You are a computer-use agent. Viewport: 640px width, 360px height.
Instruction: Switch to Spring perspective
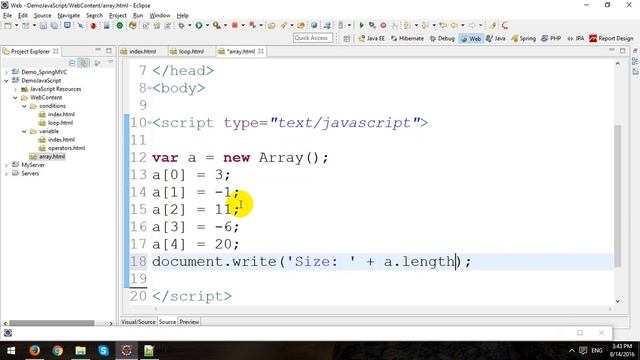(x=523, y=38)
